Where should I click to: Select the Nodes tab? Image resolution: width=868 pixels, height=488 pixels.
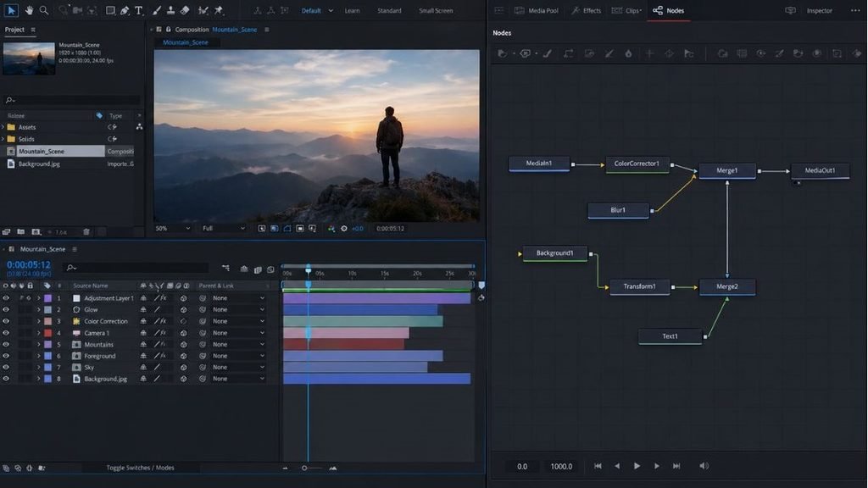669,10
